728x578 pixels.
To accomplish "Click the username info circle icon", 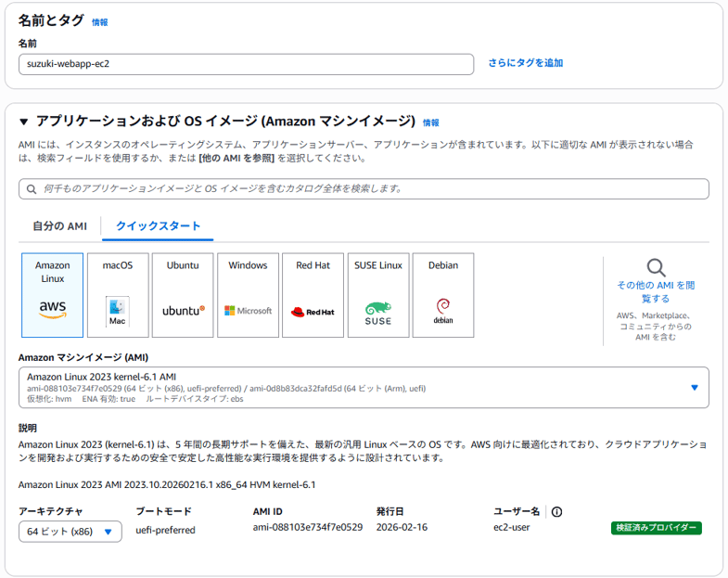I will 556,512.
